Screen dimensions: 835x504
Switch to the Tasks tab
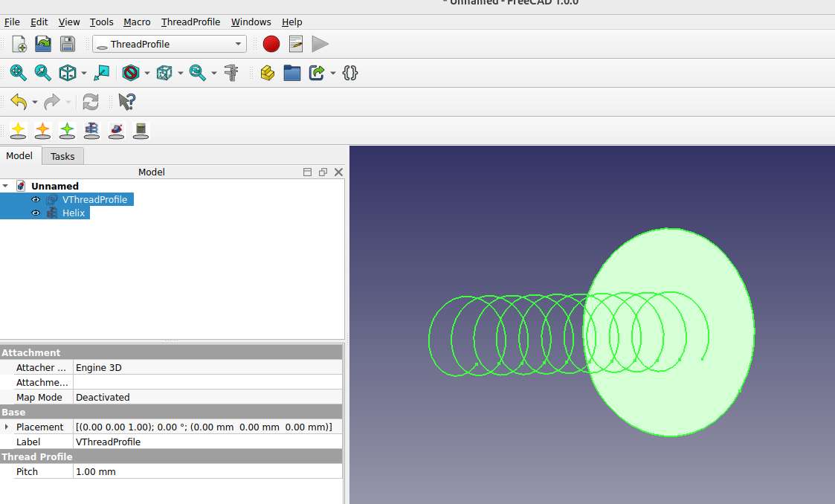coord(62,156)
